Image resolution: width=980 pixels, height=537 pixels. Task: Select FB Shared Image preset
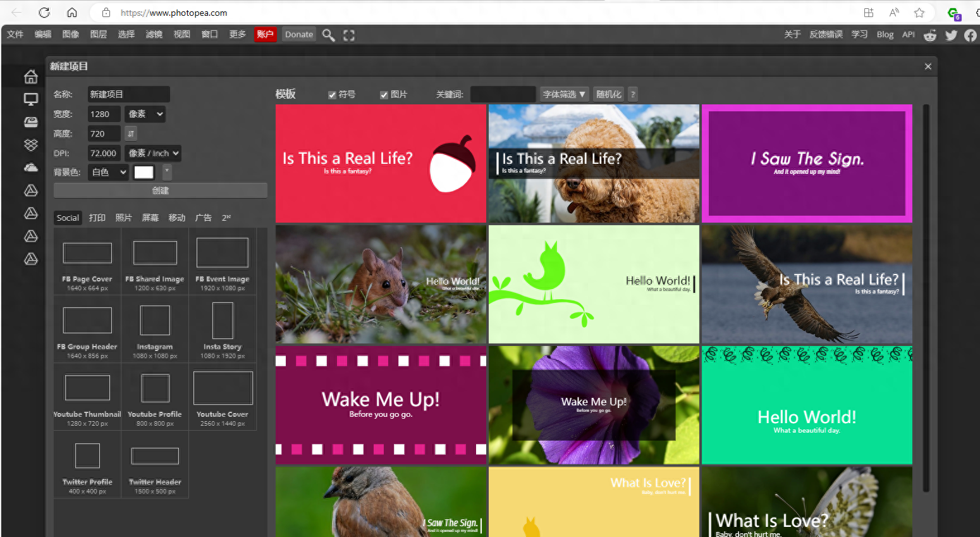(155, 262)
